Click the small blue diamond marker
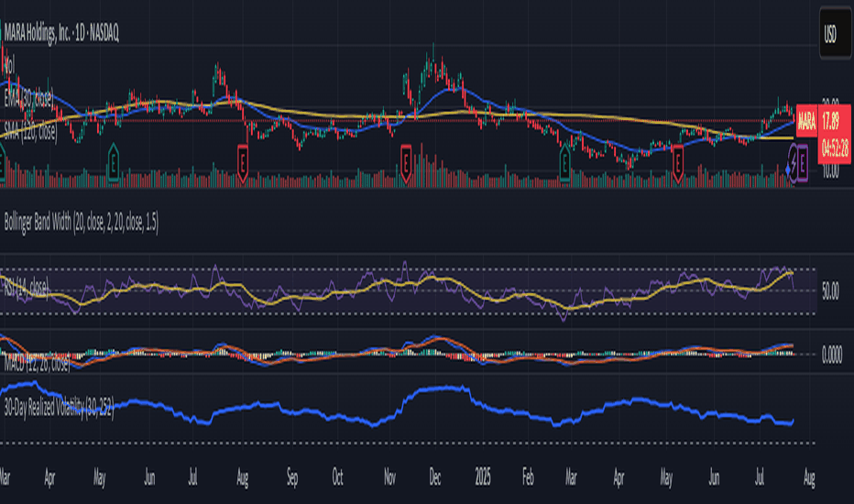This screenshot has height=504, width=854. 787,170
